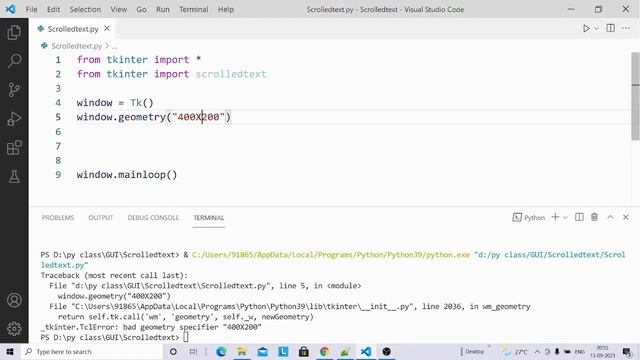Screen dimensions: 640x360
Task: Click the bad geometry specifier error line
Action: (x=151, y=327)
